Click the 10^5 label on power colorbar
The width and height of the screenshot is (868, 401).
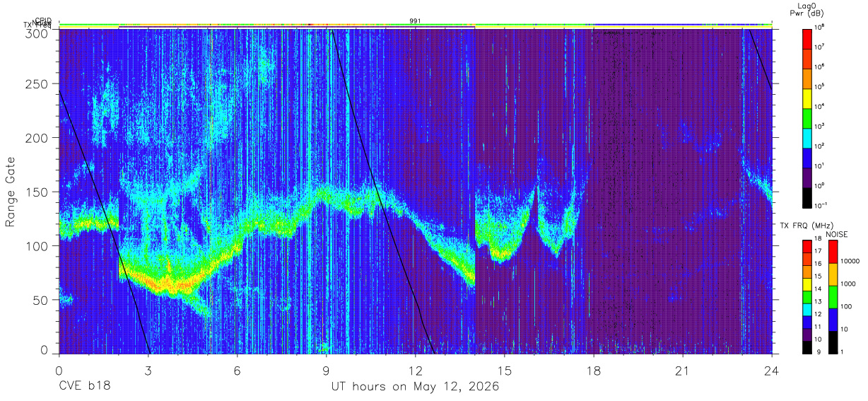tap(820, 87)
